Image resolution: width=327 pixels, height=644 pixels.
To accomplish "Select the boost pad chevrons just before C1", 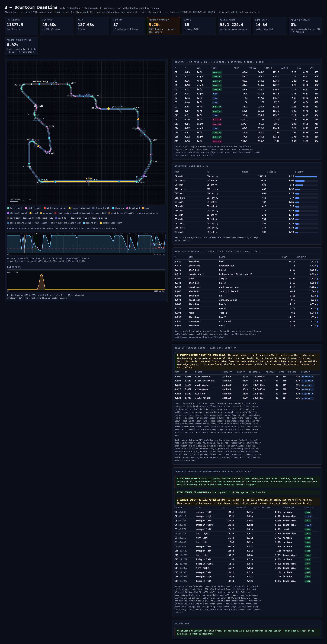I will click(x=58, y=84).
